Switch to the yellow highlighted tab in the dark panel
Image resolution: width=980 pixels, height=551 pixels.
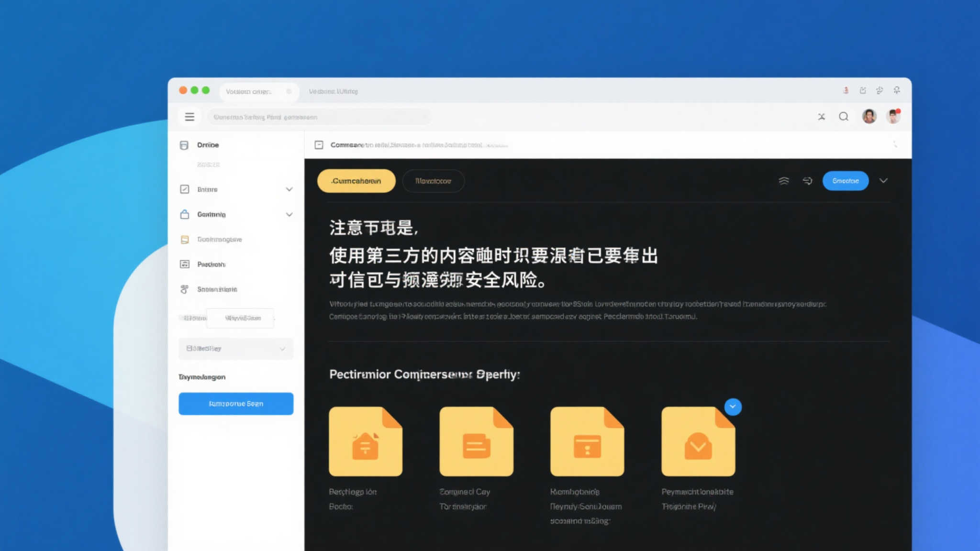point(356,181)
